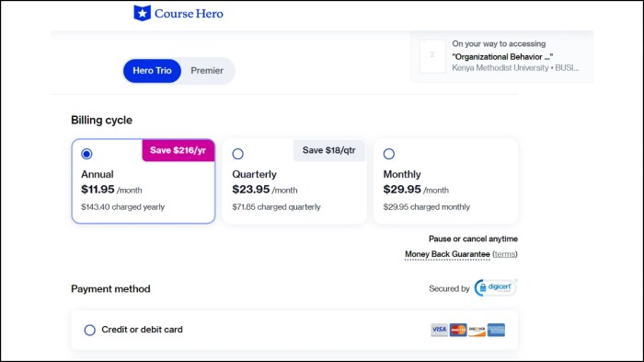Click the "$29.95 charged monthly" text
The height and width of the screenshot is (362, 644).
point(426,207)
